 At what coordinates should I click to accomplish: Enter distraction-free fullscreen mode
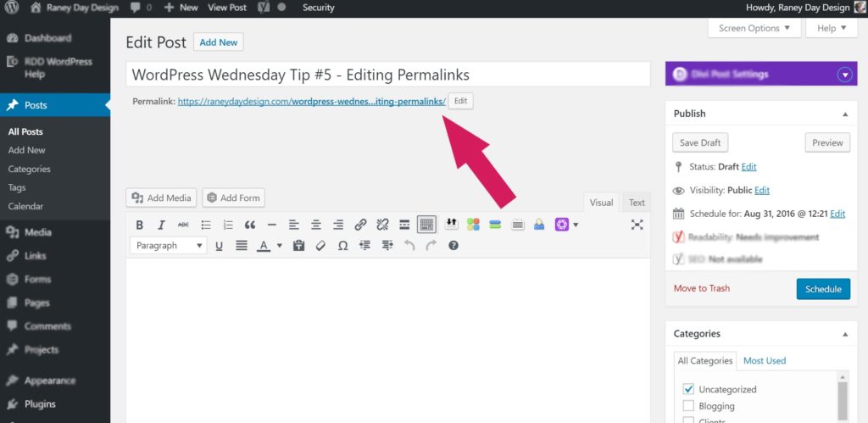[637, 225]
